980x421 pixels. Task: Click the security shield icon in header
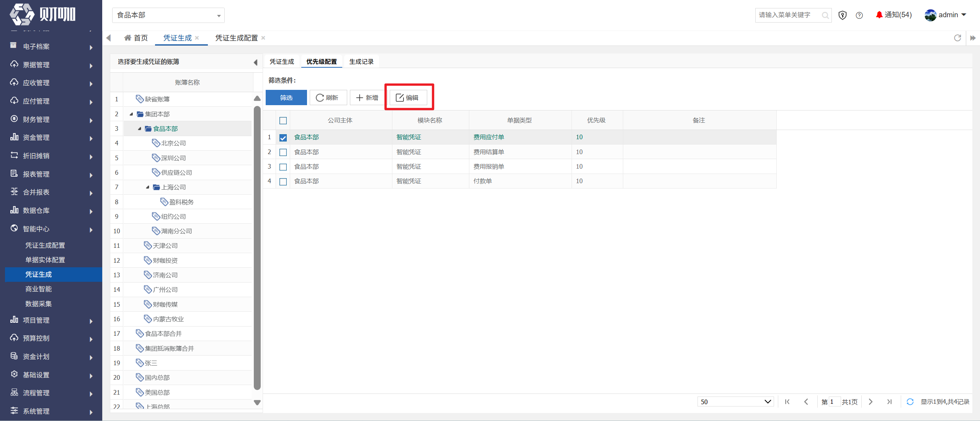(x=842, y=15)
